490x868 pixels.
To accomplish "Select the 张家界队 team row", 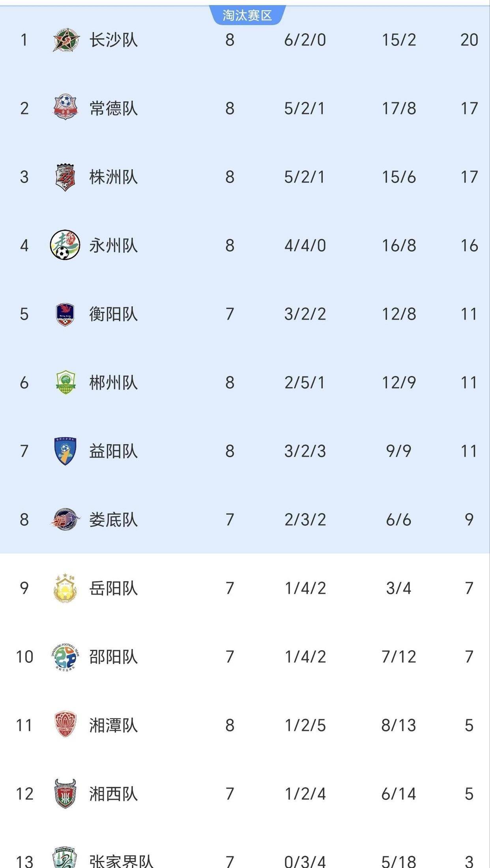I will pyautogui.click(x=245, y=860).
